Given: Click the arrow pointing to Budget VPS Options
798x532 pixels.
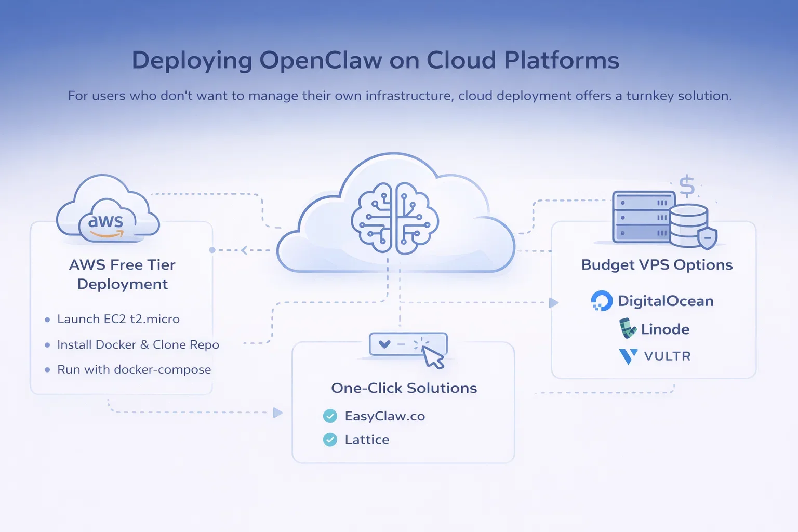Looking at the screenshot, I should [554, 302].
